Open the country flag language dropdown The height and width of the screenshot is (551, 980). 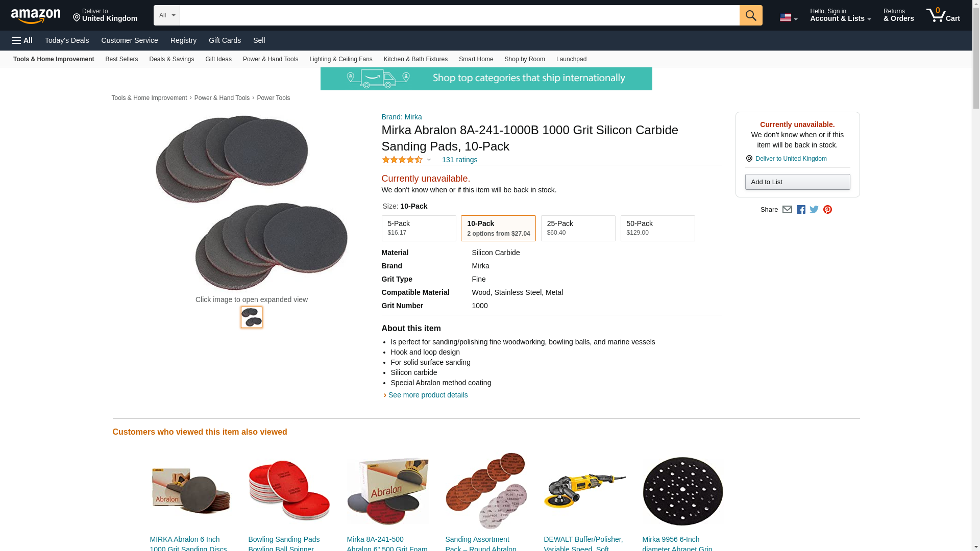(788, 18)
